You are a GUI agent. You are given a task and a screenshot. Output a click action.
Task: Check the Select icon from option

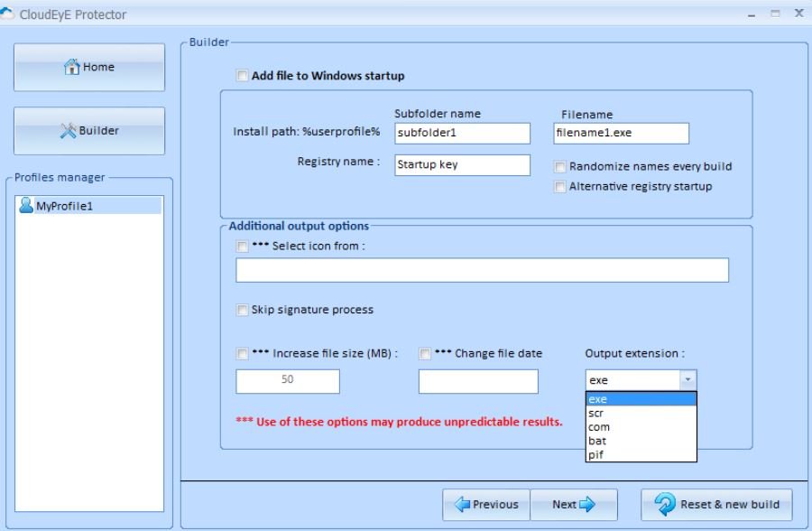click(x=242, y=247)
